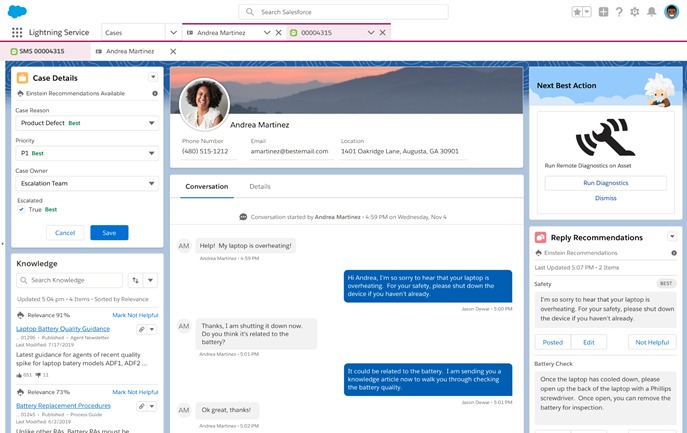The image size is (687, 433).
Task: Click phone number (480) 515-1212
Action: tap(205, 151)
